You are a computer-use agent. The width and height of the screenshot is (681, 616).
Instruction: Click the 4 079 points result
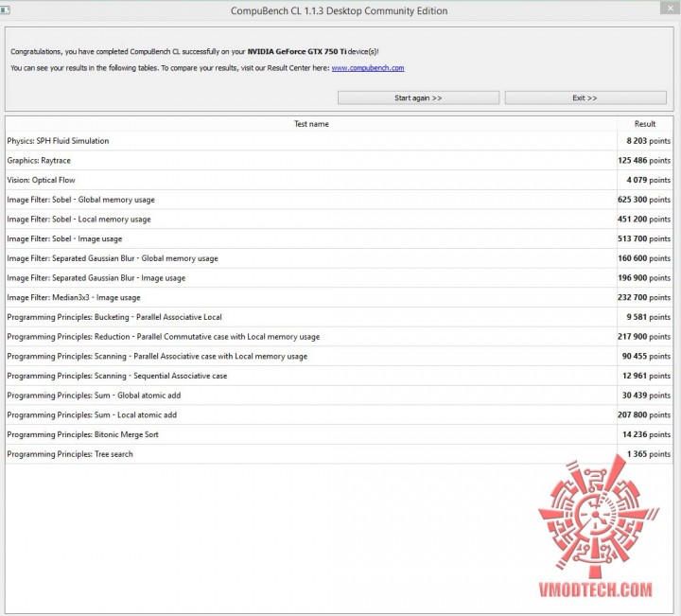pyautogui.click(x=649, y=180)
